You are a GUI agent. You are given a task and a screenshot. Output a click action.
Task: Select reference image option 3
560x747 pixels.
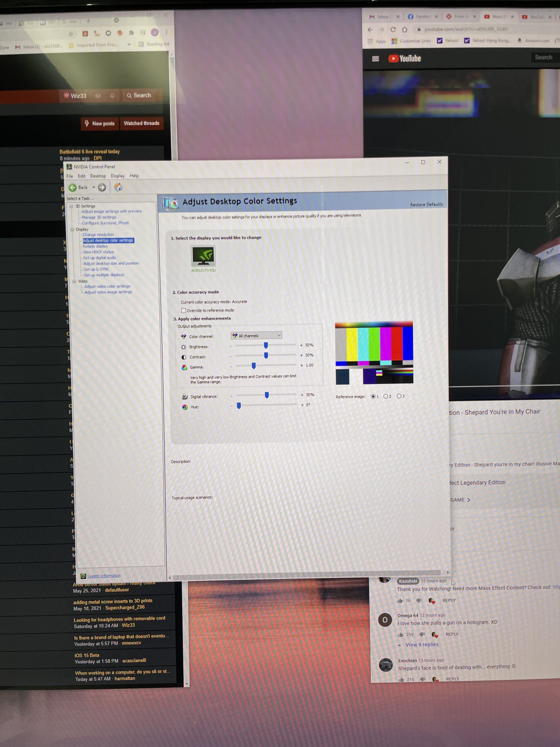point(399,396)
